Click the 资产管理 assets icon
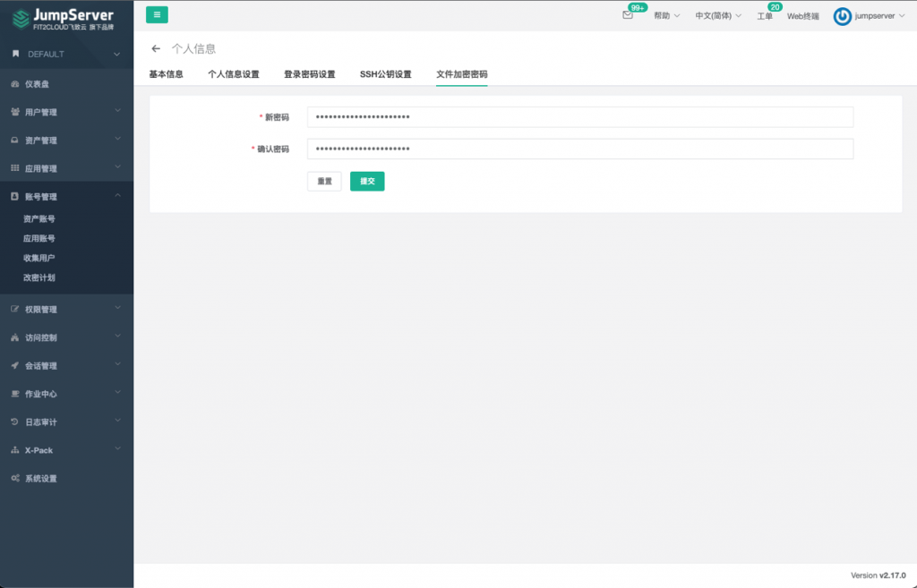This screenshot has height=588, width=917. [14, 141]
